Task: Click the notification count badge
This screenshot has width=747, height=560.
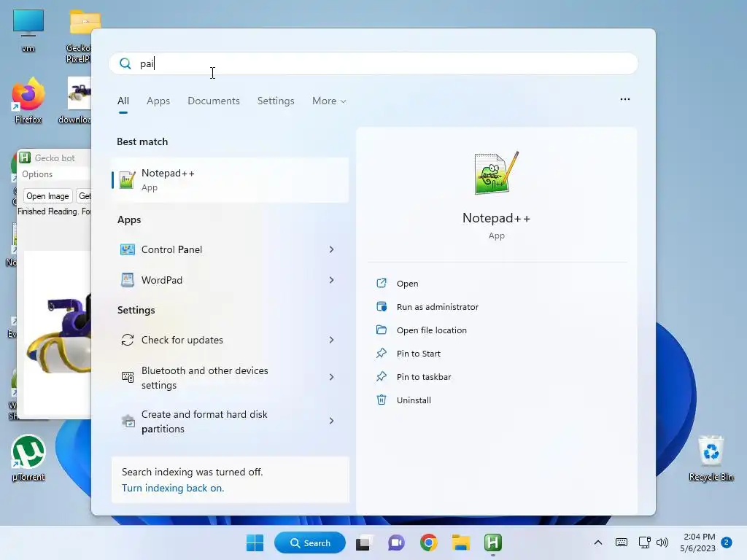Action: pyautogui.click(x=726, y=542)
